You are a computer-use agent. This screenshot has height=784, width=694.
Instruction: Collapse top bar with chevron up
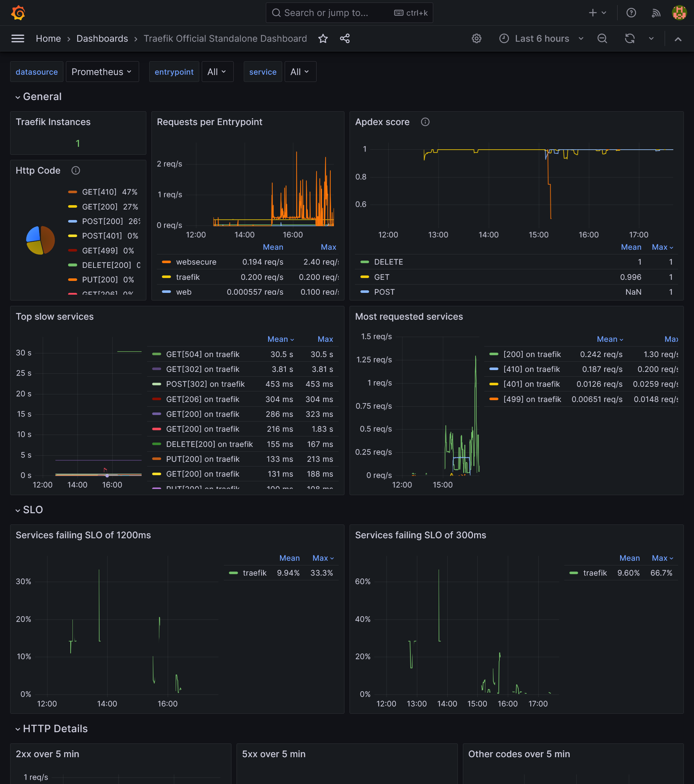click(x=678, y=39)
